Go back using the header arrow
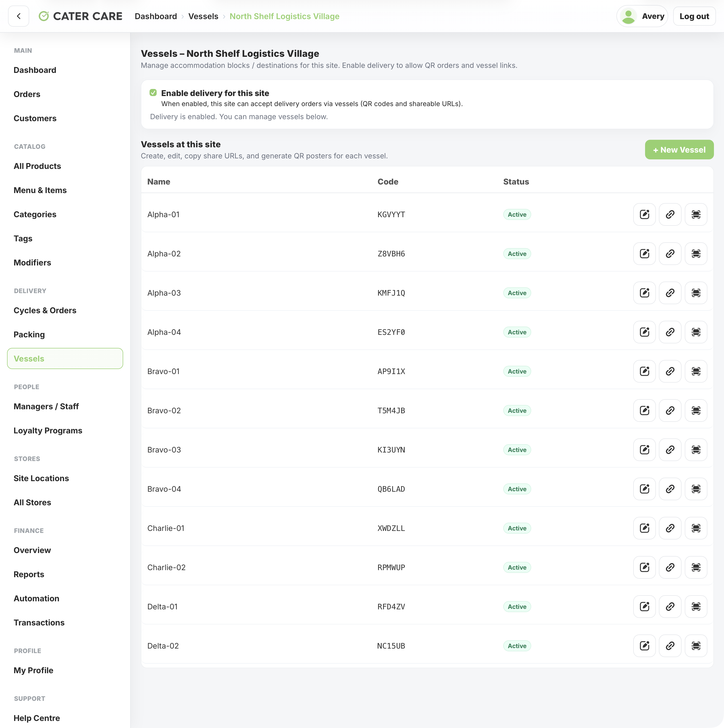 pyautogui.click(x=18, y=16)
